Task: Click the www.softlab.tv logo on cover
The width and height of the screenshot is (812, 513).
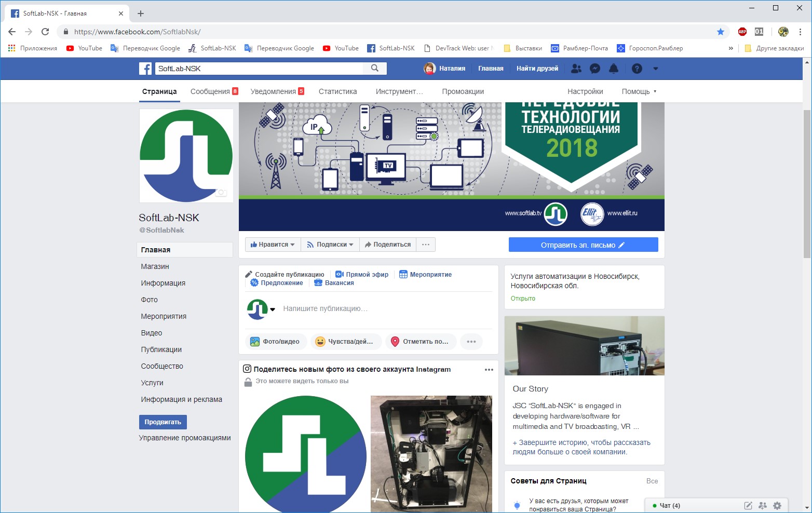Action: (556, 213)
